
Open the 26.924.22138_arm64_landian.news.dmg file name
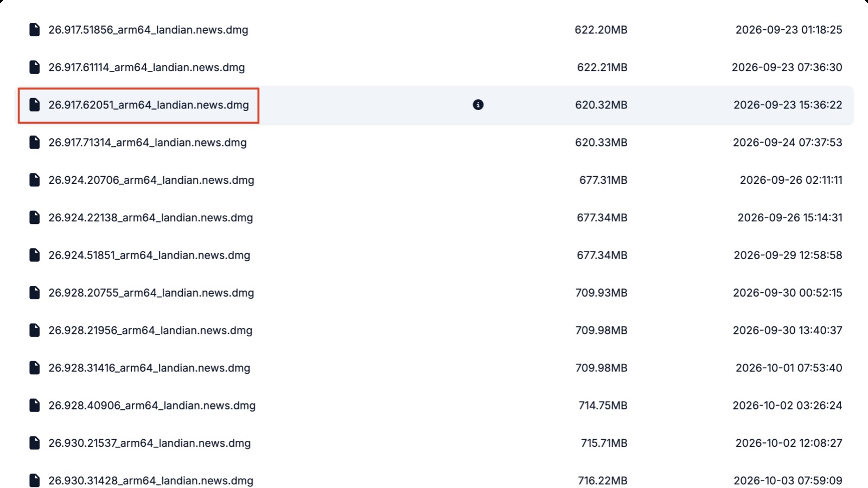tap(151, 217)
